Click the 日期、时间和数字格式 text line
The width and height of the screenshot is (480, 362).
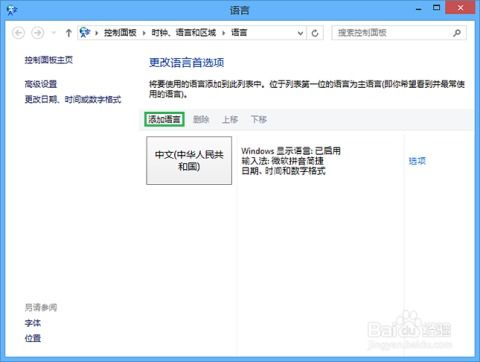tap(283, 171)
